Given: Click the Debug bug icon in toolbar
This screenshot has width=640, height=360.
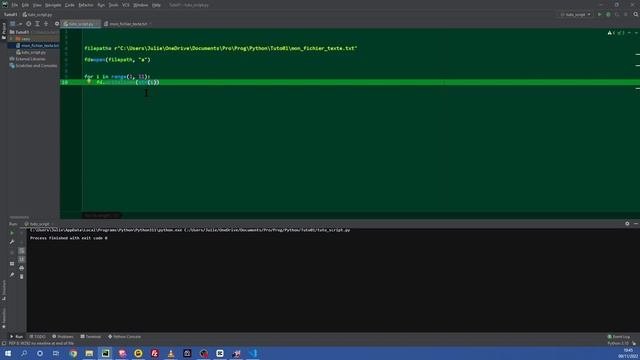Looking at the screenshot, I should [x=608, y=14].
